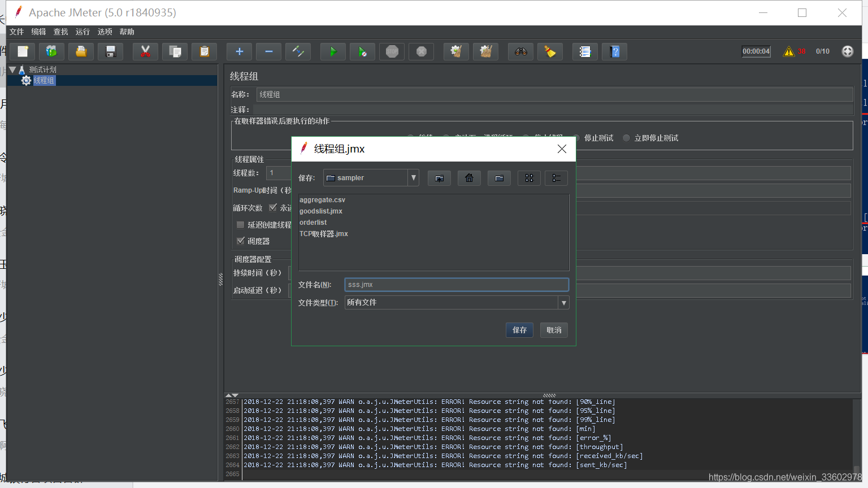Viewport: 868px width, 488px height.
Task: Click the Toggle enable/disable toolbar icon
Action: click(298, 51)
